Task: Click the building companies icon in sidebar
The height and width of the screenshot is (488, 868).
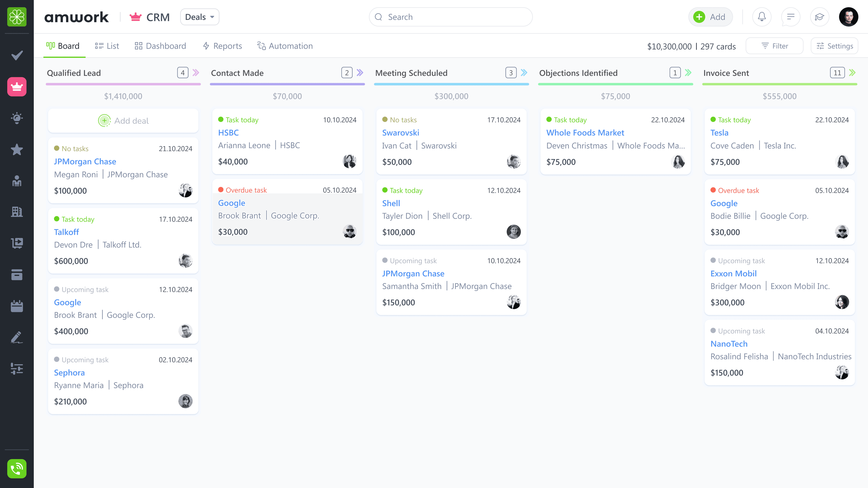Action: tap(17, 211)
